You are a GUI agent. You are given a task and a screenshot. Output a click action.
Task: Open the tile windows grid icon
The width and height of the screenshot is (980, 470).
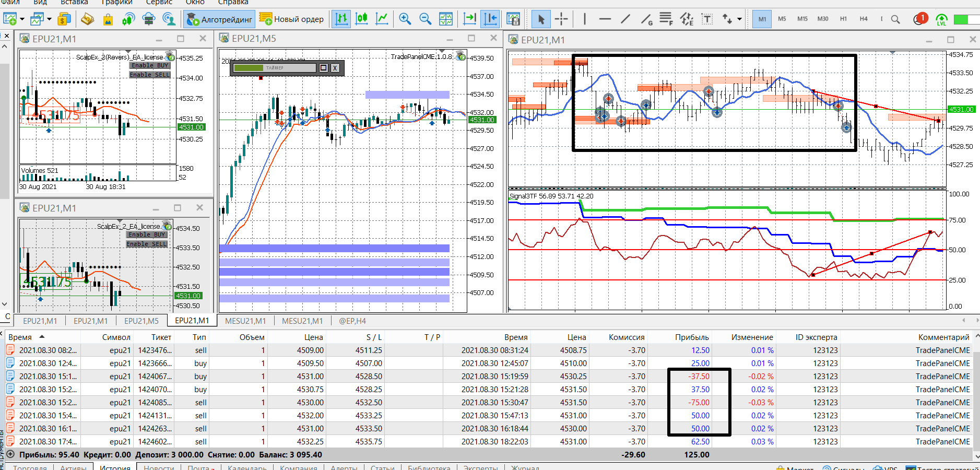[446, 19]
